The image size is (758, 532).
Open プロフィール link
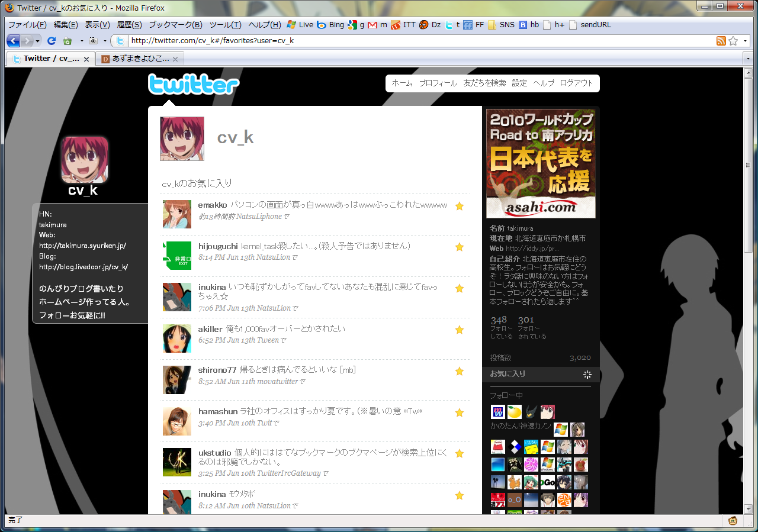pos(438,83)
